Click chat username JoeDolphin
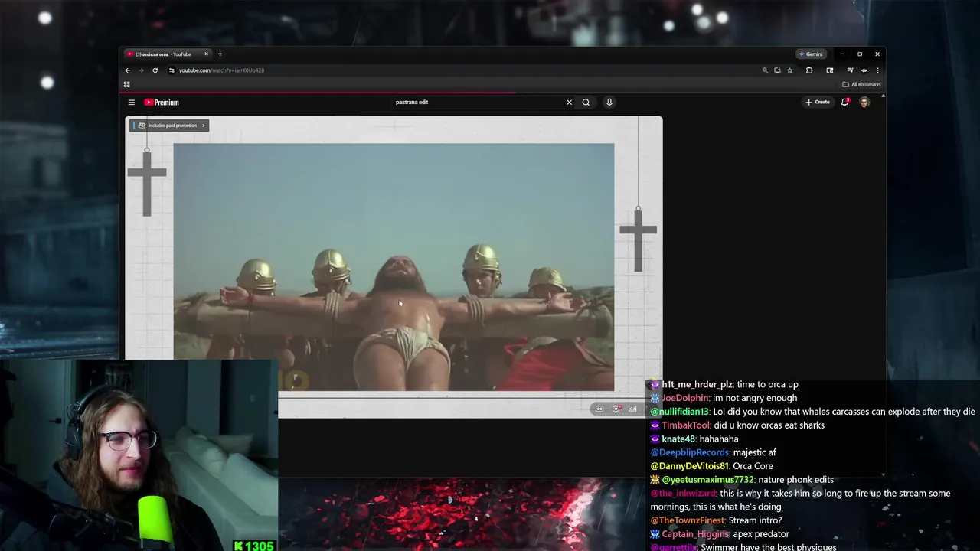Image resolution: width=980 pixels, height=551 pixels. pyautogui.click(x=684, y=398)
